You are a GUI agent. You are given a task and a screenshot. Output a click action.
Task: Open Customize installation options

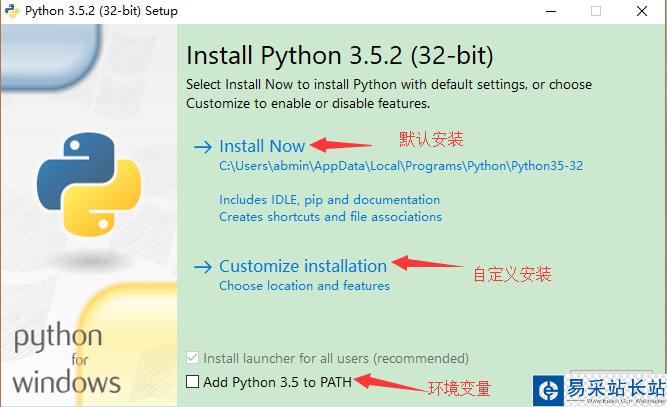click(302, 266)
